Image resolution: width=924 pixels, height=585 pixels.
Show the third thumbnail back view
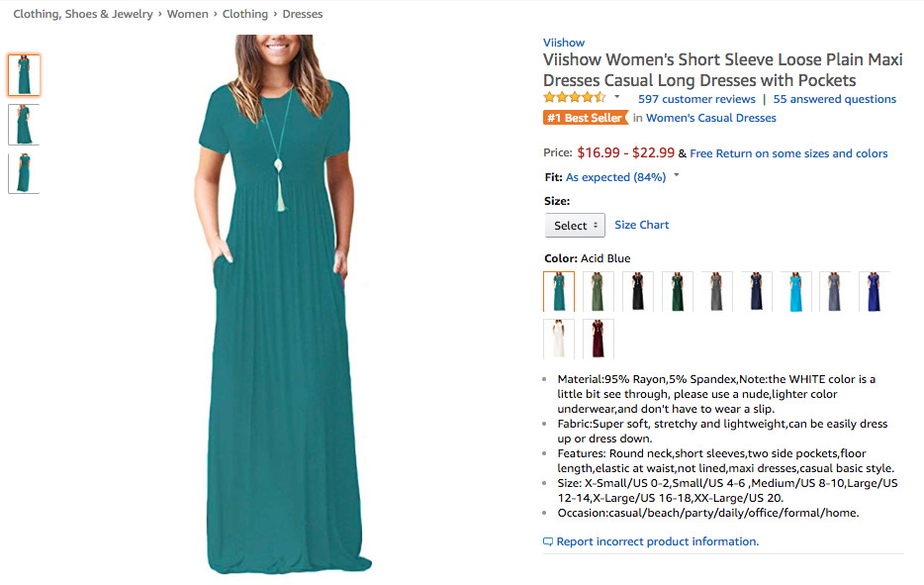tap(24, 173)
